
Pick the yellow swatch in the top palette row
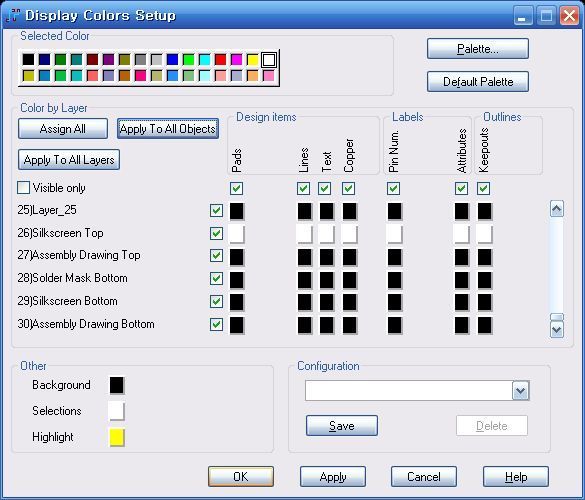(x=253, y=59)
